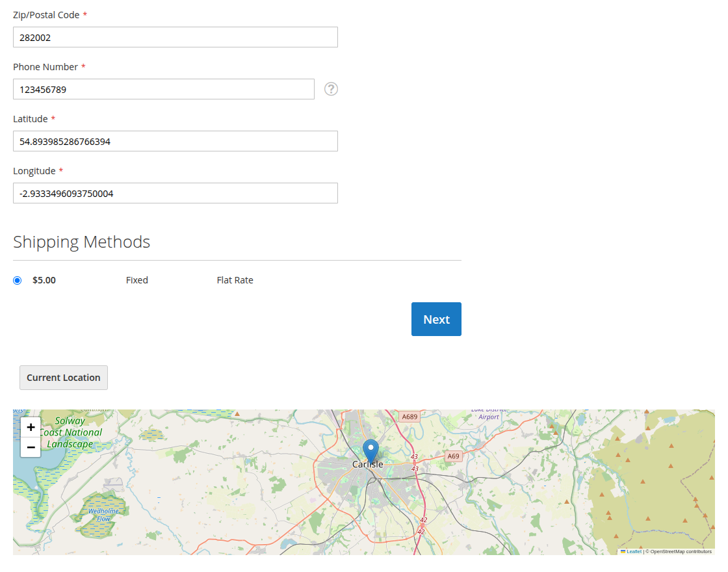
Task: Click the blue map marker pin on Carlisle
Action: [370, 451]
